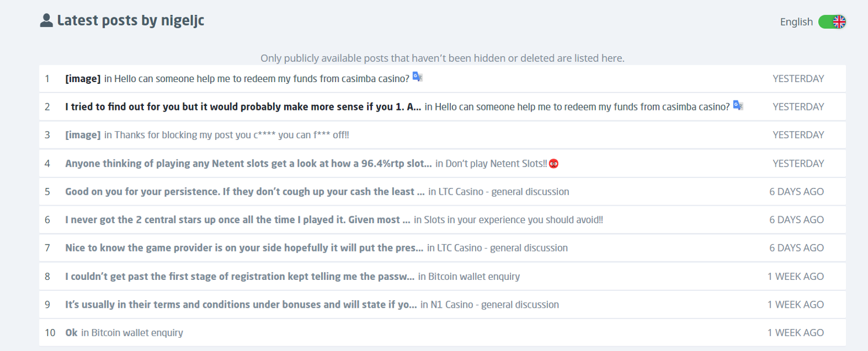The width and height of the screenshot is (868, 351).
Task: Open the "N1 Casino - general discussion" thread
Action: [x=495, y=305]
